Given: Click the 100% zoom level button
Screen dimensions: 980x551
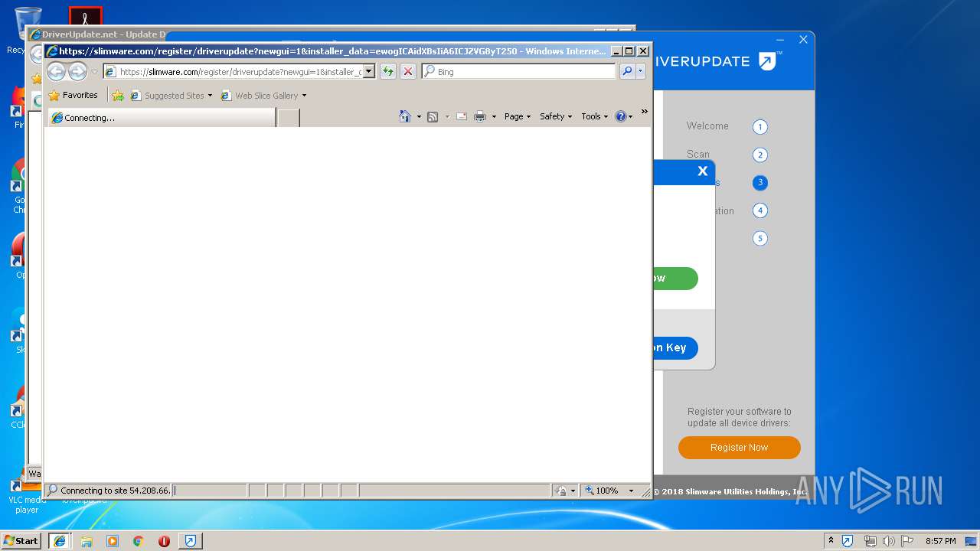Looking at the screenshot, I should coord(603,491).
